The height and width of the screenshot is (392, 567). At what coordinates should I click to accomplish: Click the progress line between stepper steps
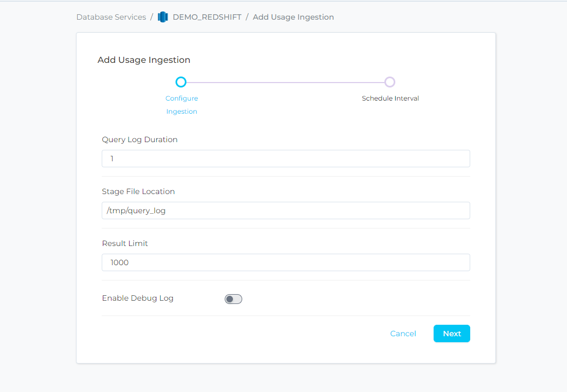[x=285, y=82]
